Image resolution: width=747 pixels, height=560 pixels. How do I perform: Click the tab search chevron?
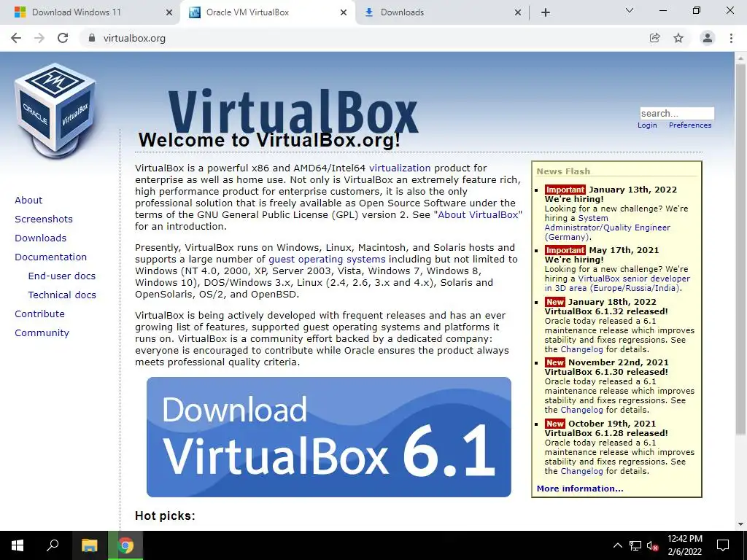630,10
